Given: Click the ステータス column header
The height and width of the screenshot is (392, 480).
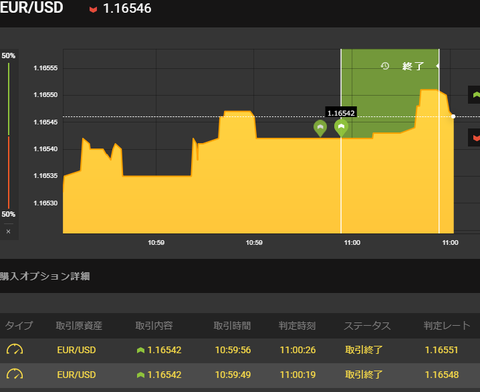Looking at the screenshot, I should point(367,325).
